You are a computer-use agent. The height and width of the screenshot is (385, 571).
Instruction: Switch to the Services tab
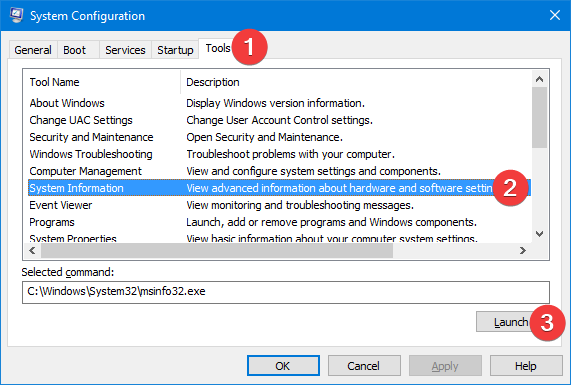[x=125, y=50]
